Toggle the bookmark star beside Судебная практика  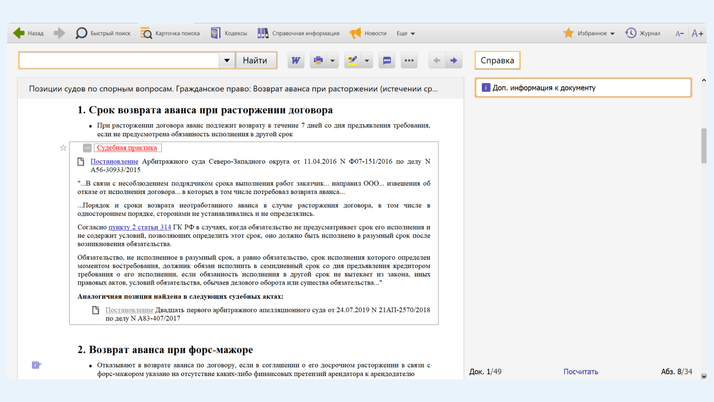(x=63, y=148)
